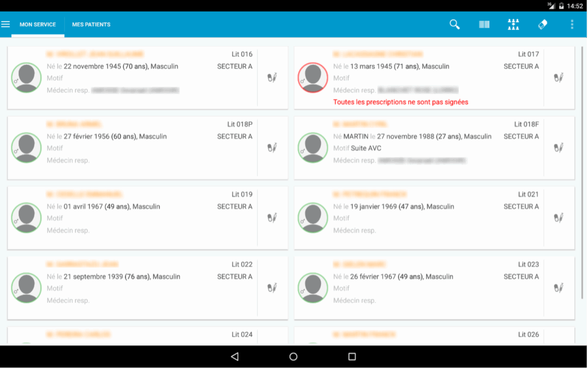
Task: Select the Lit 021 bed label
Action: (528, 194)
